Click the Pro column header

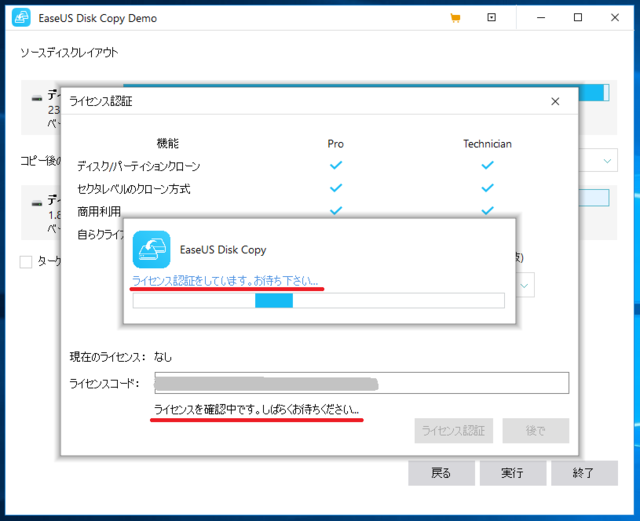(x=336, y=144)
